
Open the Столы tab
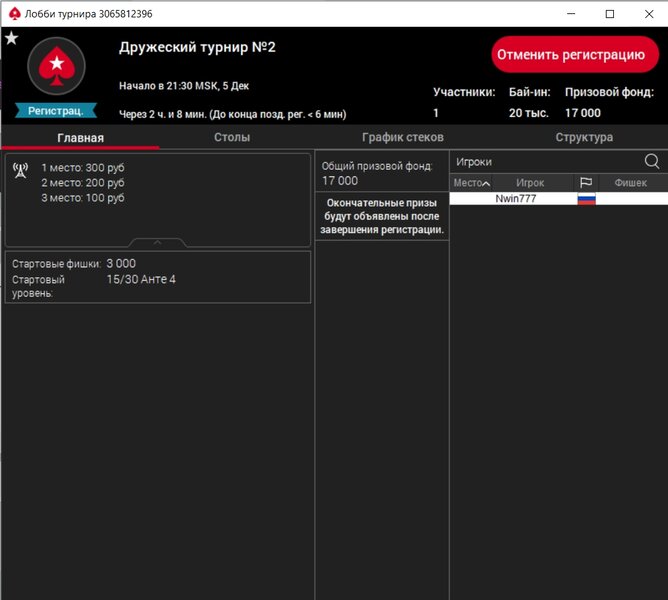(x=232, y=137)
